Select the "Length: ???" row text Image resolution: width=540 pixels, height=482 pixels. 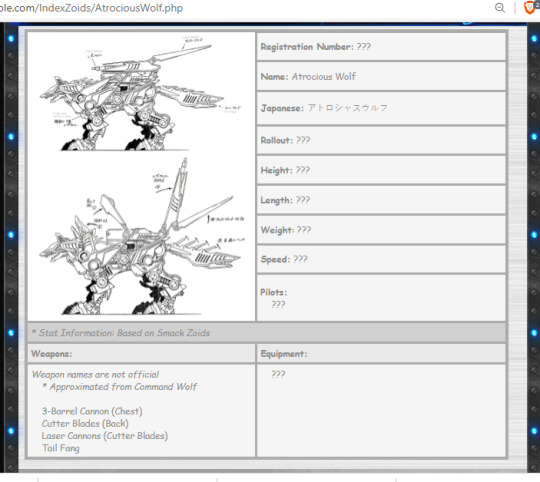(x=285, y=200)
